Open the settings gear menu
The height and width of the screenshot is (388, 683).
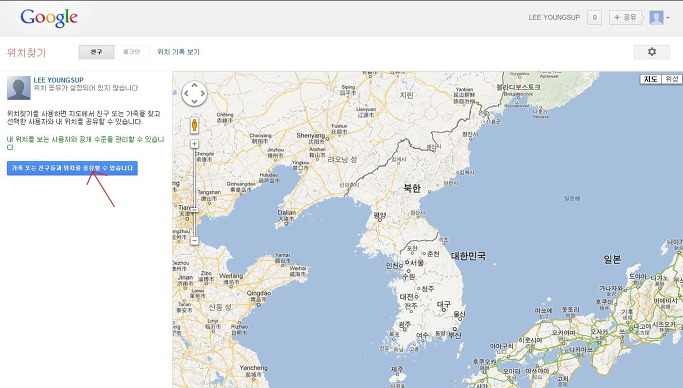click(x=652, y=52)
